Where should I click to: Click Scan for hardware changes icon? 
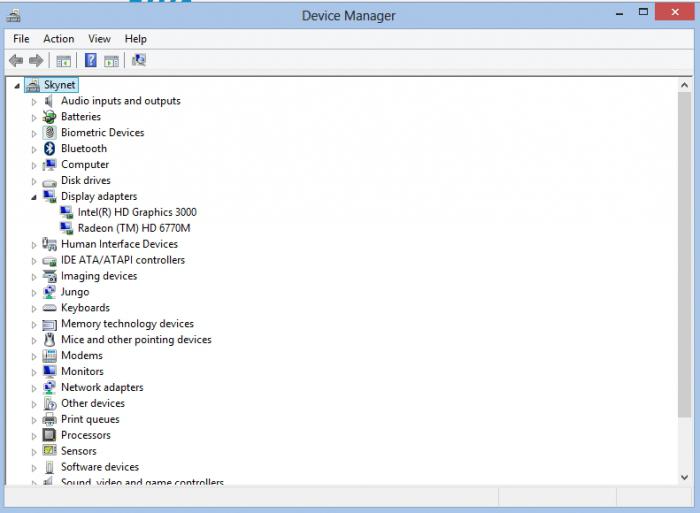[x=139, y=60]
